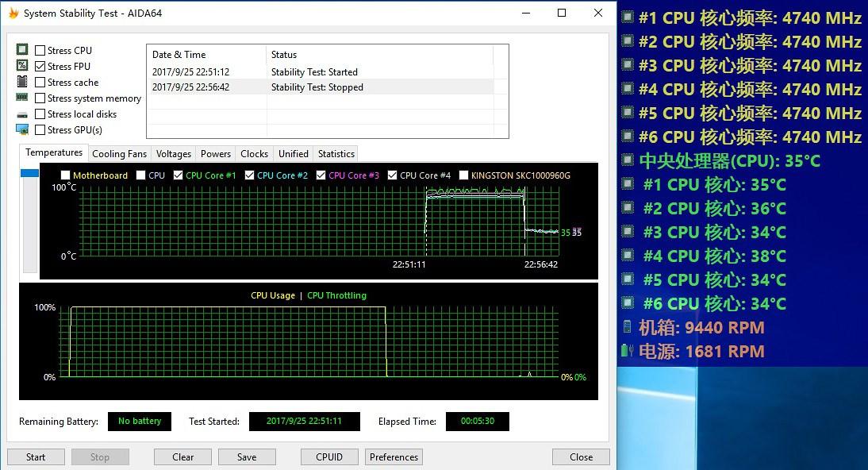Viewport: 868px width, 470px height.
Task: Click the CPUID button
Action: [329, 457]
